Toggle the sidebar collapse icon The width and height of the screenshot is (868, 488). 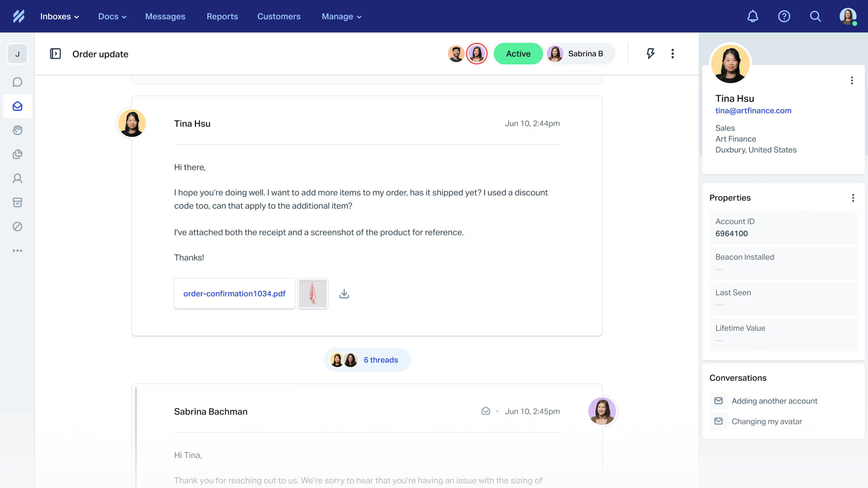[55, 54]
